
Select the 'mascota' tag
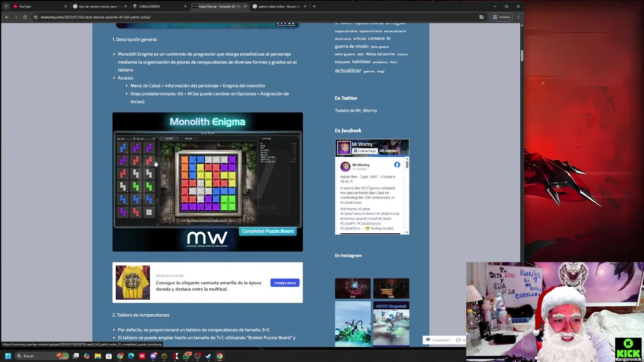(403, 54)
